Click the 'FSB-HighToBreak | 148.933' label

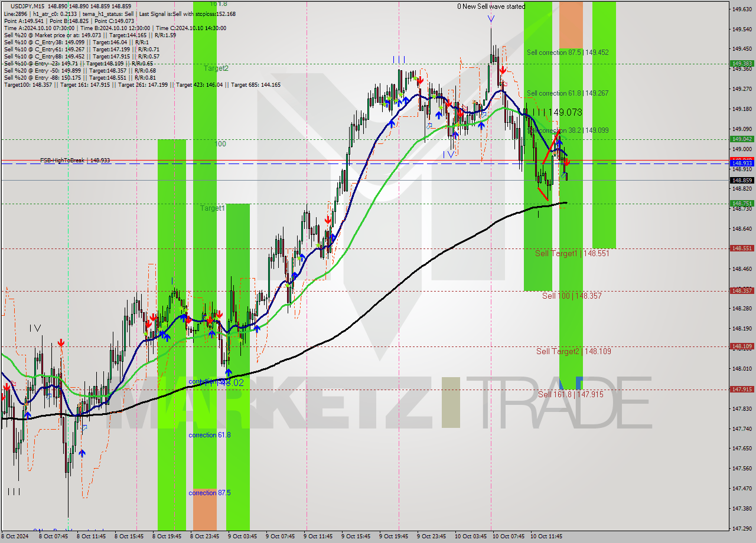(75, 161)
